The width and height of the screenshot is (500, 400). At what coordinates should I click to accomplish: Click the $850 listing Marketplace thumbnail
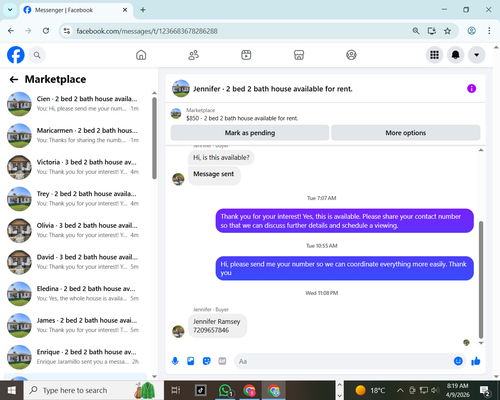(176, 114)
